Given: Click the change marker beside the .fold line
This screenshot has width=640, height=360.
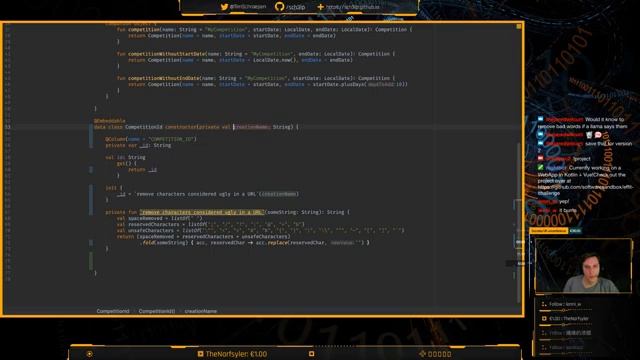Looking at the screenshot, I should point(91,242).
